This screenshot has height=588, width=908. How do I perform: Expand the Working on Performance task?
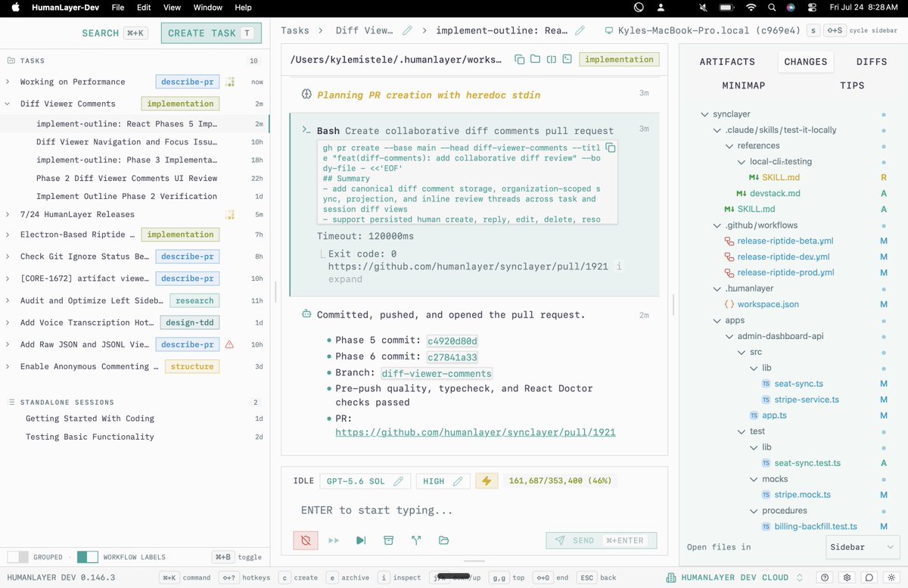coord(8,82)
